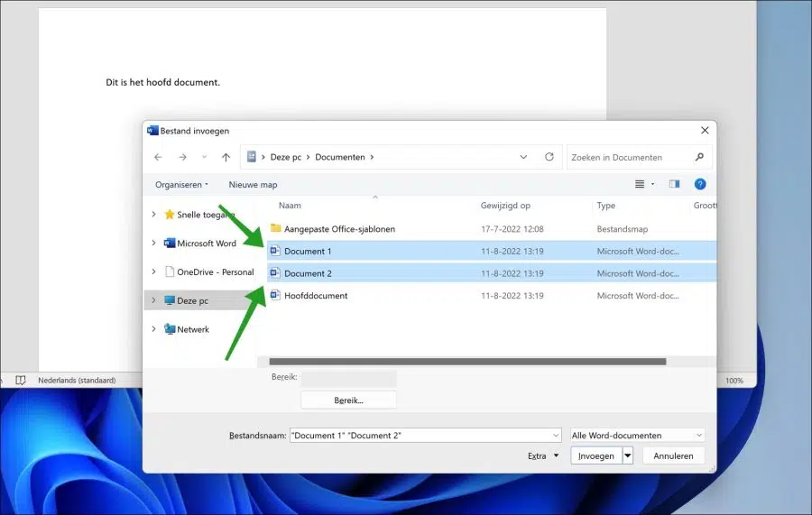The height and width of the screenshot is (515, 812).
Task: Click the 17-7-2022 12:08 date cell
Action: [x=512, y=229]
